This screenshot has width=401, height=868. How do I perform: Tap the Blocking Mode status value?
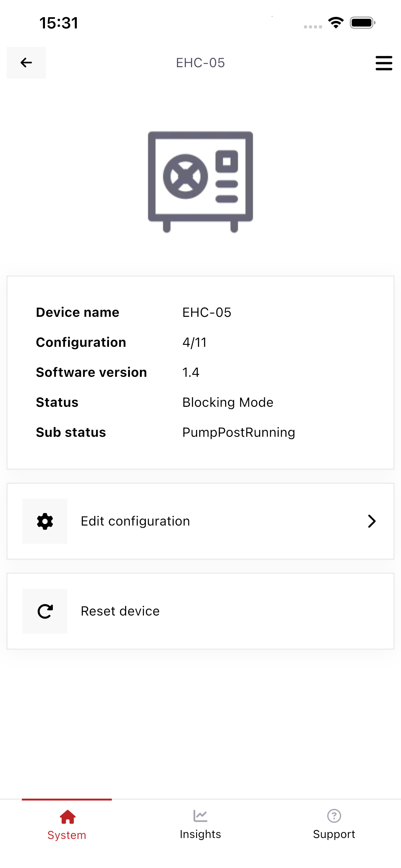pyautogui.click(x=228, y=402)
